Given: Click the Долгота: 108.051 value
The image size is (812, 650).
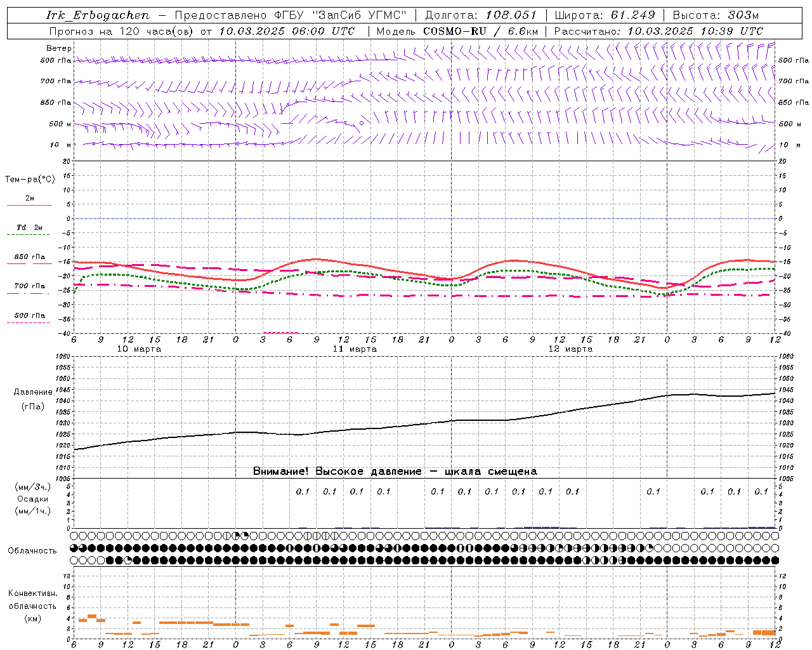Looking at the screenshot, I should click(x=480, y=15).
